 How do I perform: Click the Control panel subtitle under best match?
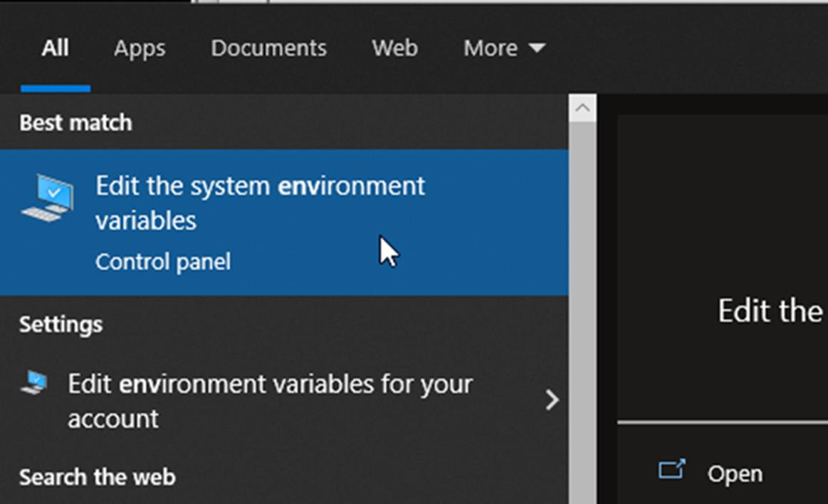pyautogui.click(x=163, y=262)
